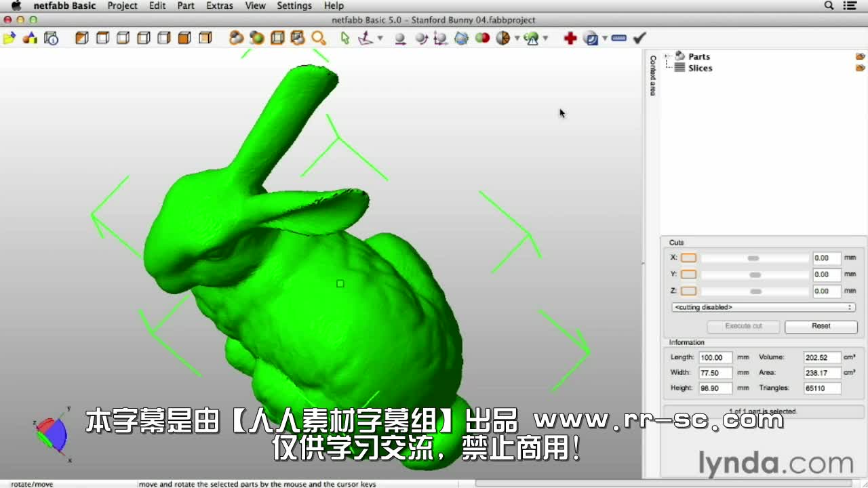868x488 pixels.
Task: Open the dropdown beside the analysis icon
Action: click(545, 39)
